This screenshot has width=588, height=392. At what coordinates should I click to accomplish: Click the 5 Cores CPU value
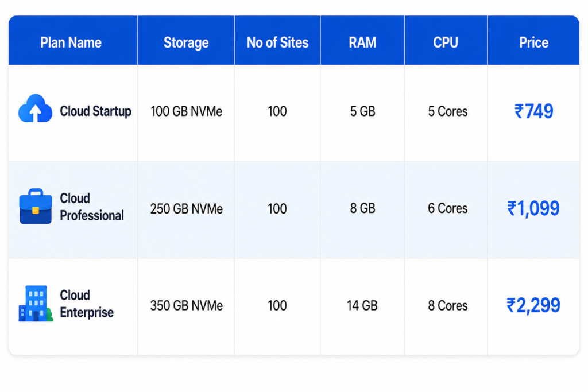pos(448,111)
